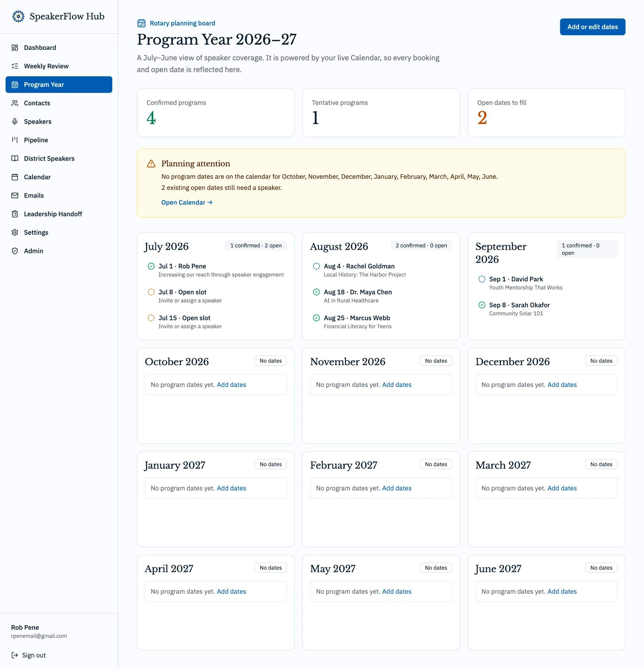Click the Leadership Handoff clipboard icon
The width and height of the screenshot is (644, 669).
tap(15, 214)
